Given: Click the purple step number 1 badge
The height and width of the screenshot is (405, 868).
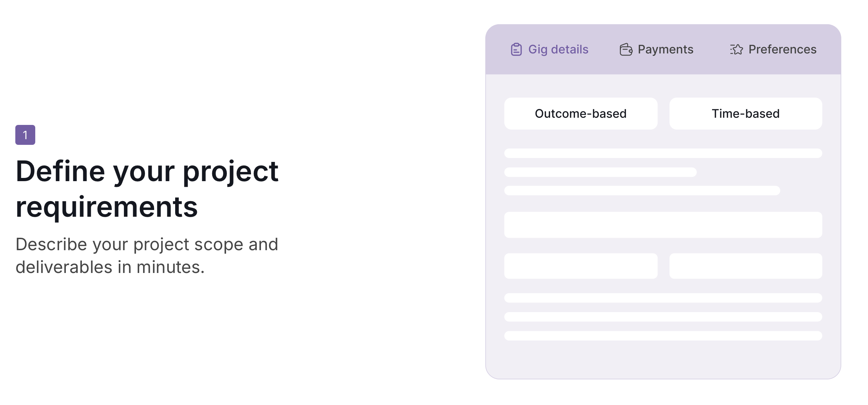Looking at the screenshot, I should coord(25,135).
